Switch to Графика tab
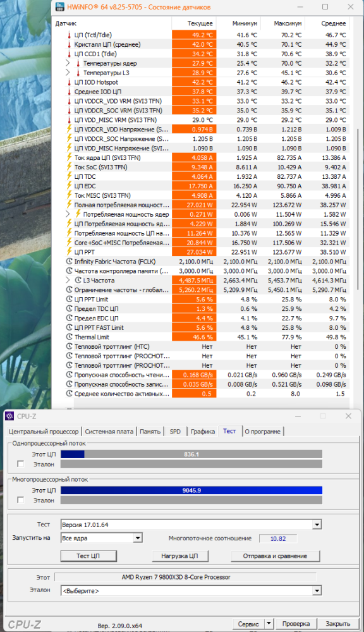Screen dimensions: 364x632 click(x=203, y=431)
